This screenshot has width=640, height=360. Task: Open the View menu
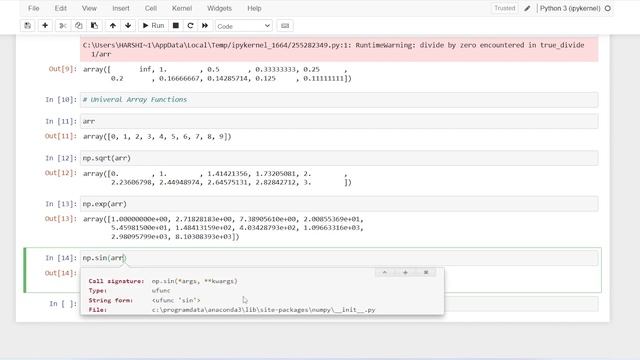click(89, 8)
